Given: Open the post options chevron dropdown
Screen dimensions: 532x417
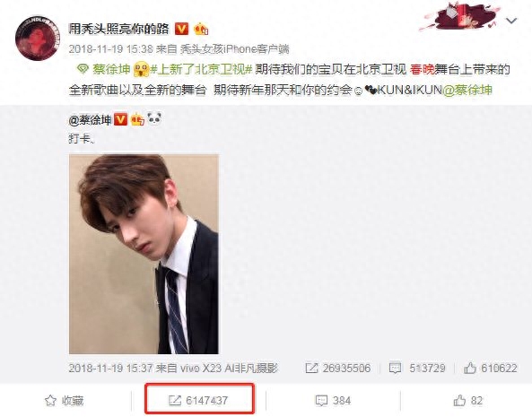Looking at the screenshot, I should coord(511,21).
